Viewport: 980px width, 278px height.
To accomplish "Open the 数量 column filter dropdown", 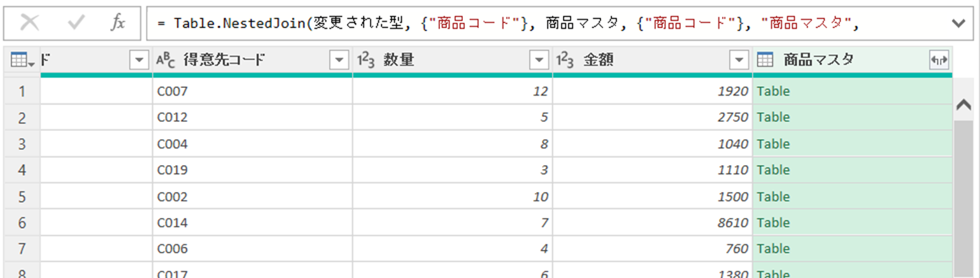I will coord(539,61).
